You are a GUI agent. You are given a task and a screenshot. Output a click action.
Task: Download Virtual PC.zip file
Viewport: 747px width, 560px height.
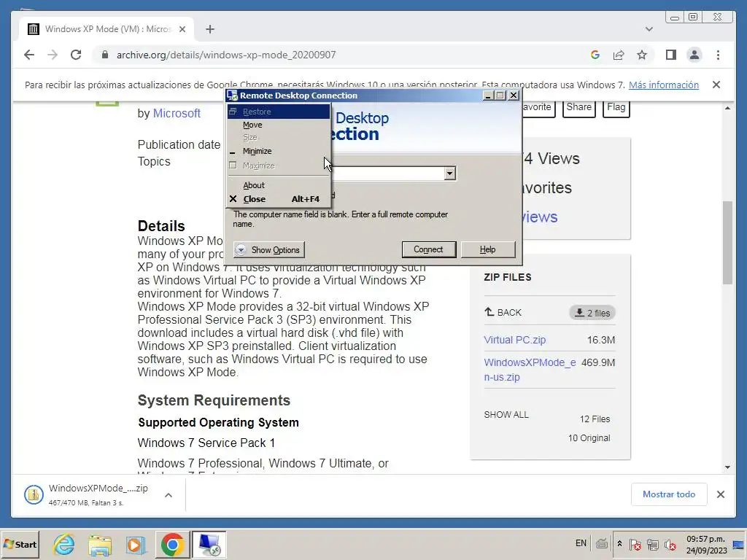click(514, 340)
